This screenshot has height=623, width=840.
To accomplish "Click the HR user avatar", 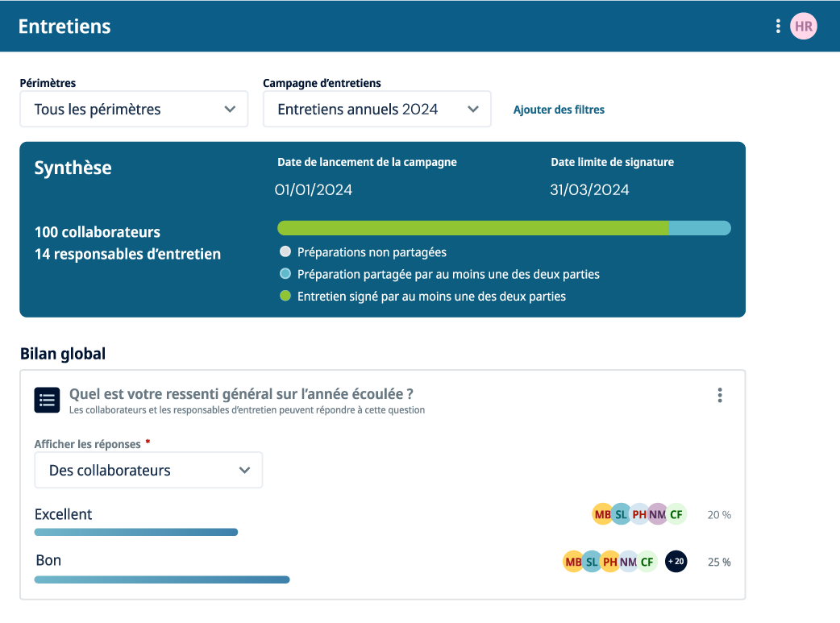I will [x=803, y=26].
